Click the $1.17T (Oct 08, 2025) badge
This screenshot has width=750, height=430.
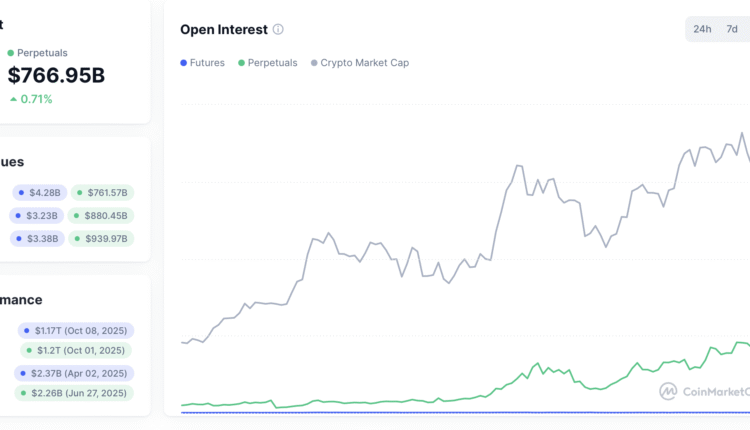coord(76,330)
